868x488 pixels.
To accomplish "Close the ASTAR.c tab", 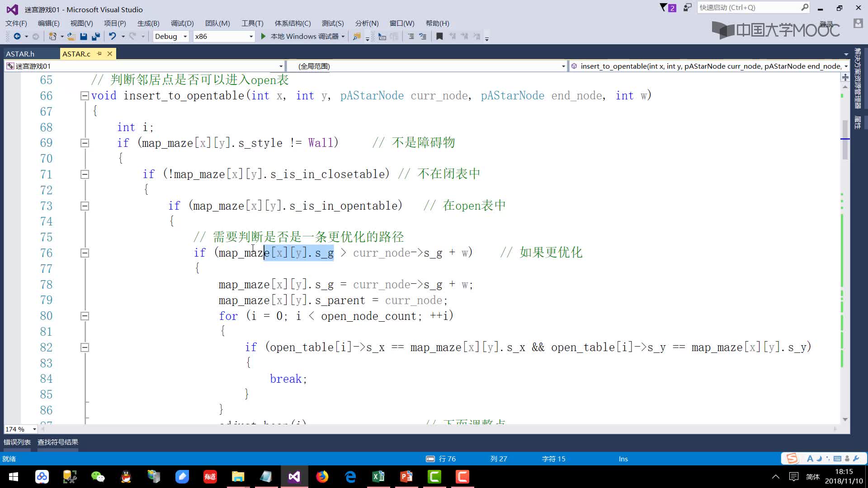I will [x=109, y=53].
